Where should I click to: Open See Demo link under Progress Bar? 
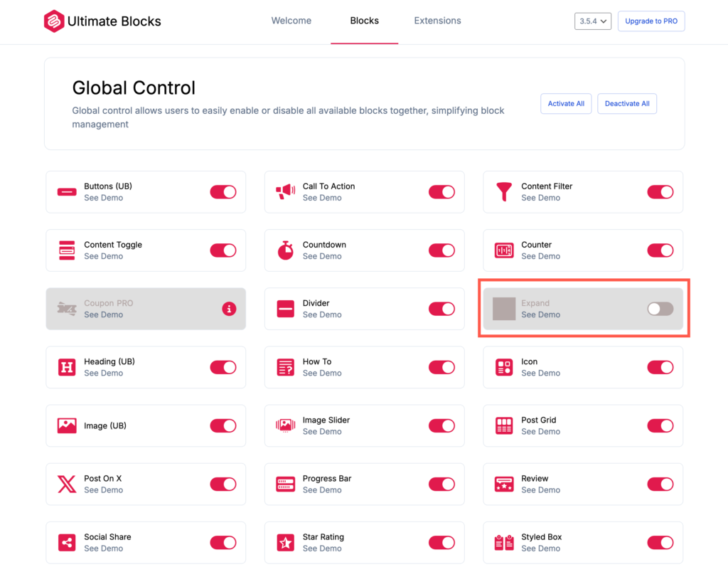[x=322, y=490]
